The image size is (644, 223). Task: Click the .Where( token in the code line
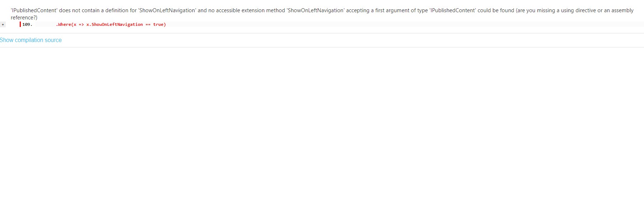[x=64, y=24]
